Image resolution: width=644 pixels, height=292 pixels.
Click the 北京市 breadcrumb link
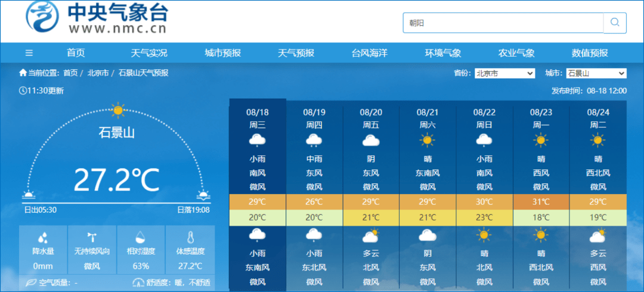tap(98, 73)
